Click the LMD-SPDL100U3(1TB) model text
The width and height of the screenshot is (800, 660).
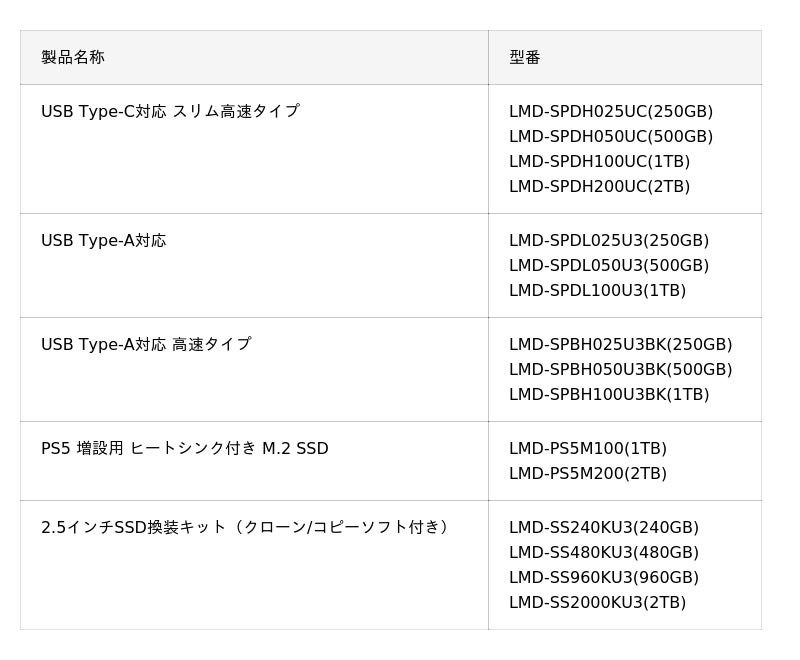coord(597,290)
